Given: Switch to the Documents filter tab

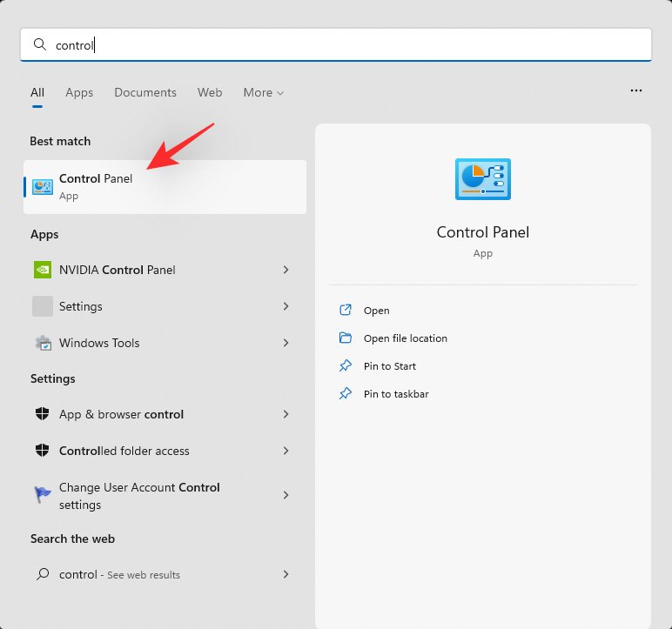Looking at the screenshot, I should 145,92.
